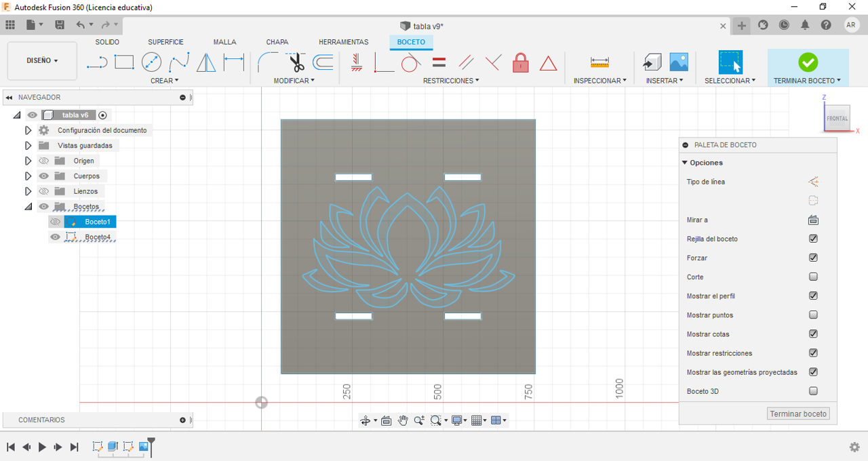868x461 pixels.
Task: Click the Insert Canvas image icon
Action: coord(679,62)
